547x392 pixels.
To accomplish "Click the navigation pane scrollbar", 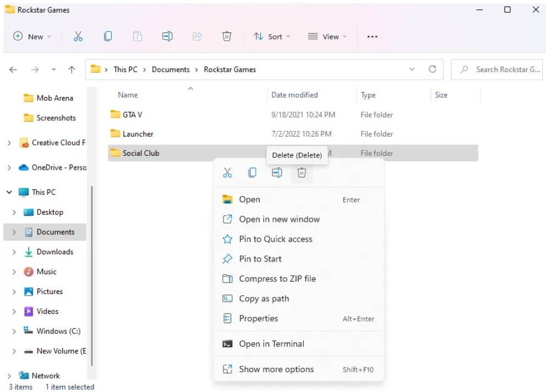I will (92, 276).
